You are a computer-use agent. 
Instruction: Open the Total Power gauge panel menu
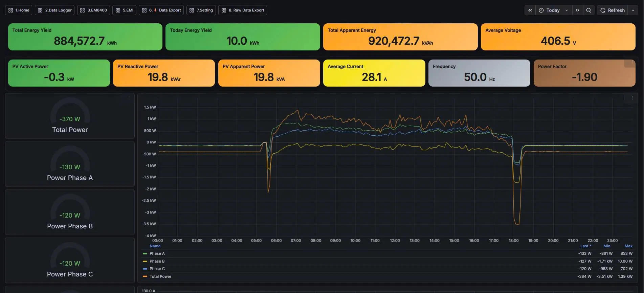click(129, 97)
